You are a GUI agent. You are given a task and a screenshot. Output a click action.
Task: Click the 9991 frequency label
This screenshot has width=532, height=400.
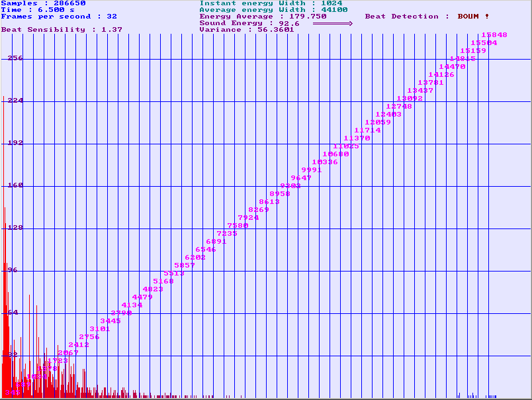point(312,170)
